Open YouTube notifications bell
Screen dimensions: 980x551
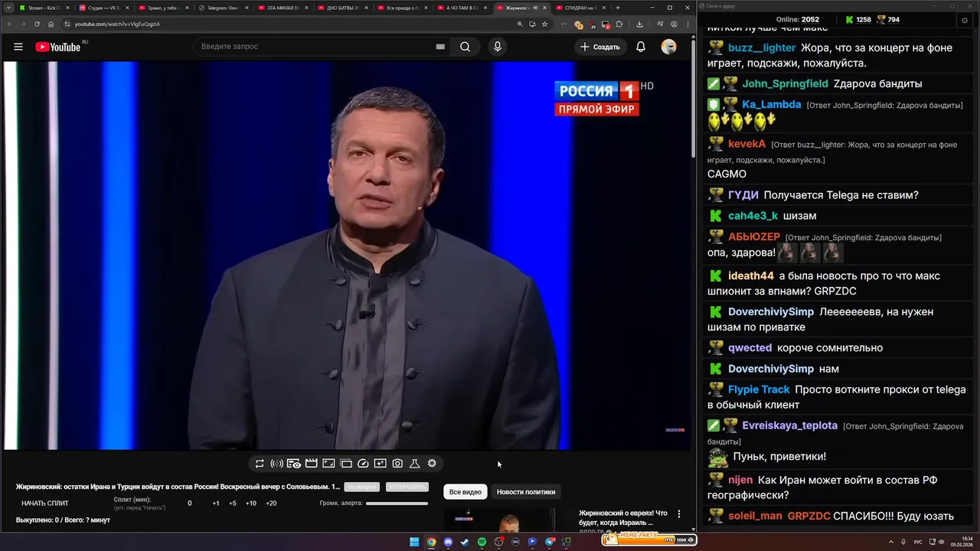(x=641, y=47)
